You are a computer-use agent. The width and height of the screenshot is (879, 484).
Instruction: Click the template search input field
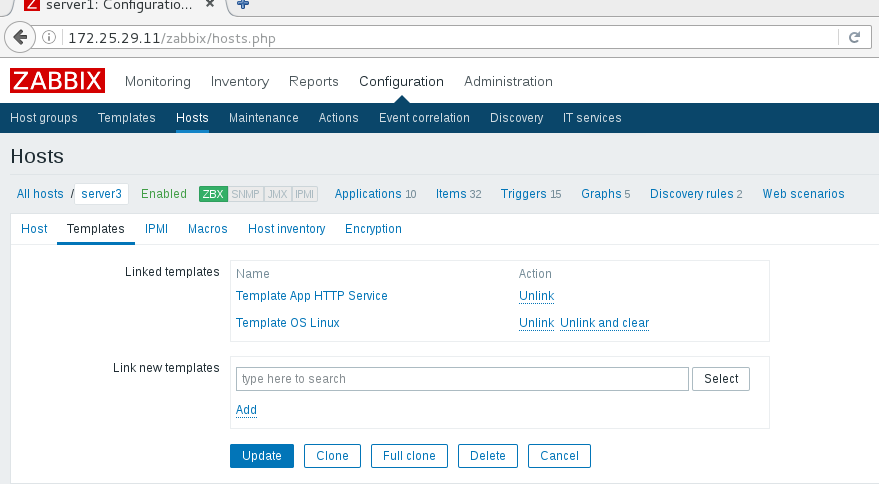pos(462,379)
